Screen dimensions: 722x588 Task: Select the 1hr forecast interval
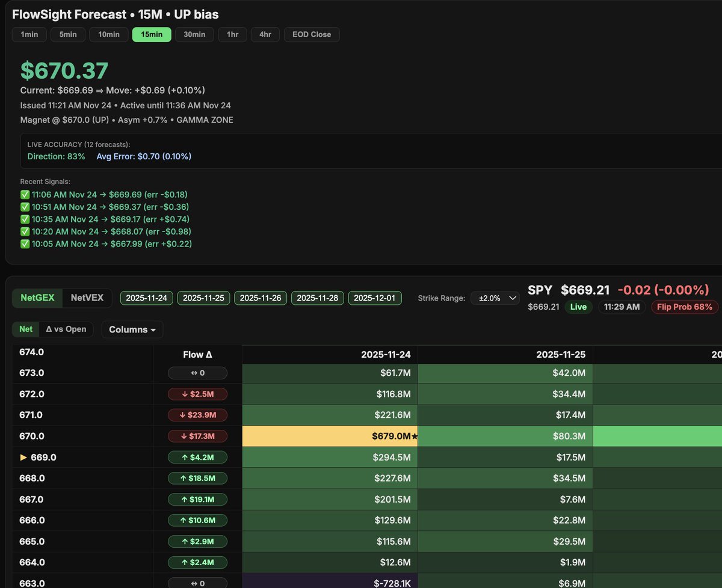pos(232,34)
